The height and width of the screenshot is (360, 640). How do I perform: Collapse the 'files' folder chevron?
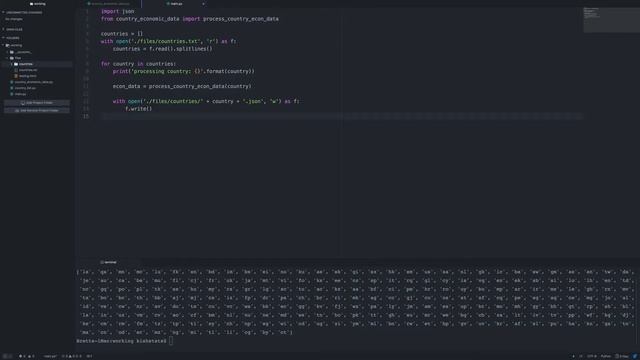click(8, 58)
